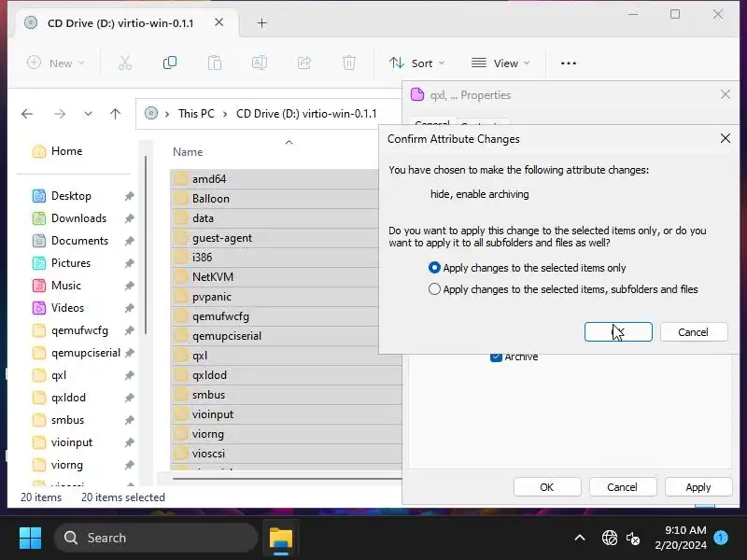Select apply to items, subfolders and files
The width and height of the screenshot is (747, 560).
point(434,289)
